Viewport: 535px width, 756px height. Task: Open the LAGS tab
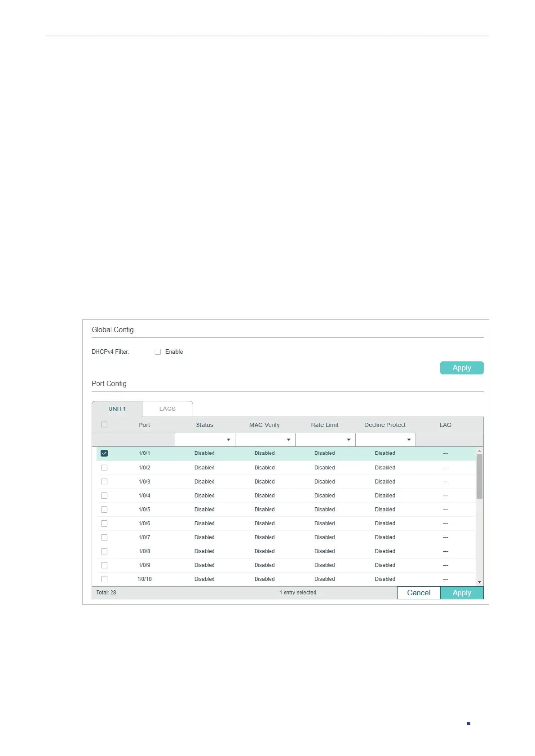(168, 409)
